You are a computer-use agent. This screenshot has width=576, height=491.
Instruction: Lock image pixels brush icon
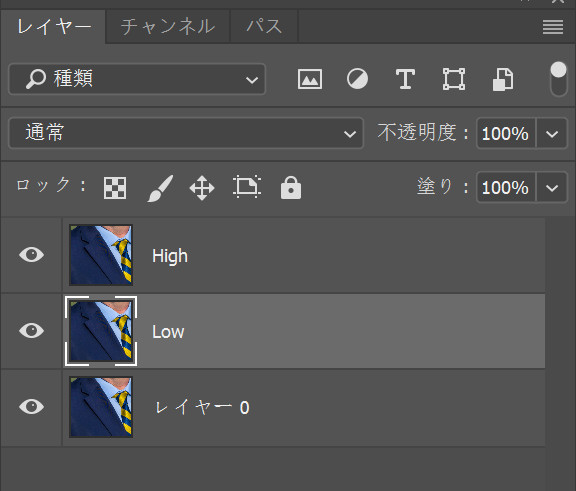pos(160,188)
